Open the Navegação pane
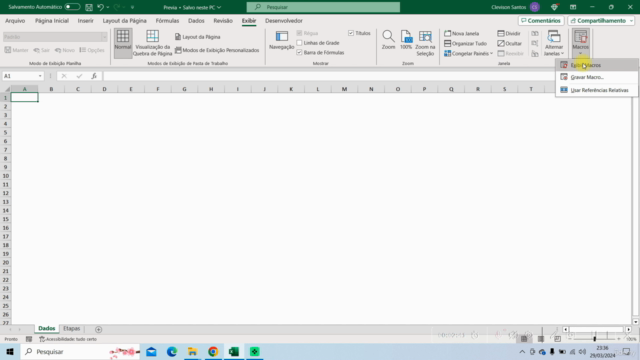The image size is (640, 360). pyautogui.click(x=282, y=41)
